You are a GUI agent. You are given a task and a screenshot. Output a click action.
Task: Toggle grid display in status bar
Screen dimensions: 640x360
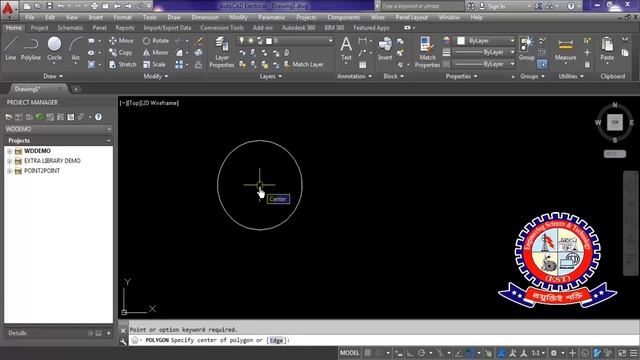[368, 353]
